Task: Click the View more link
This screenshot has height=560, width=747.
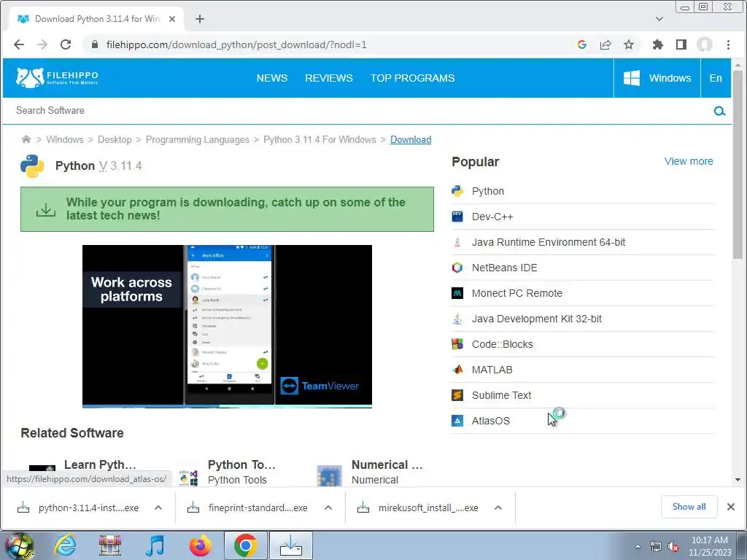Action: 689,161
